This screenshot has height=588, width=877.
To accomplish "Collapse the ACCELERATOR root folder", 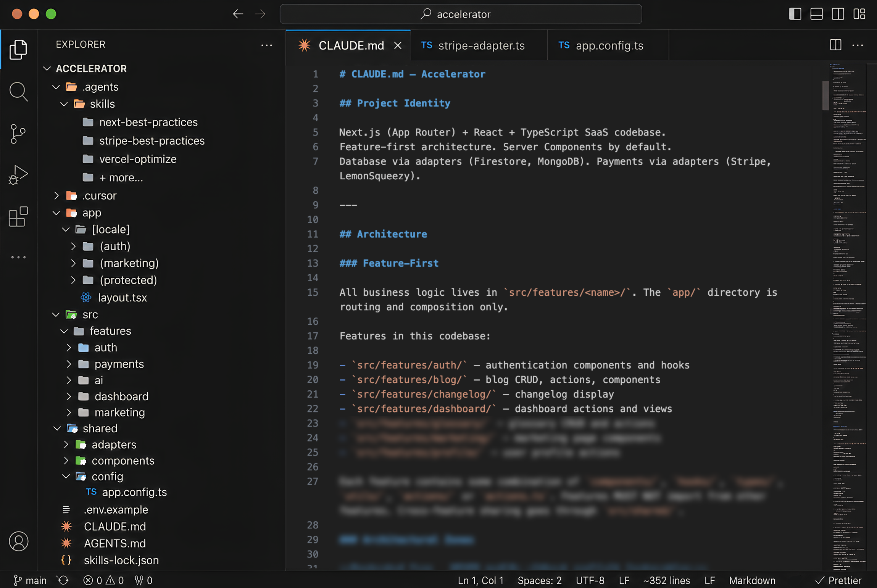I will [x=47, y=69].
